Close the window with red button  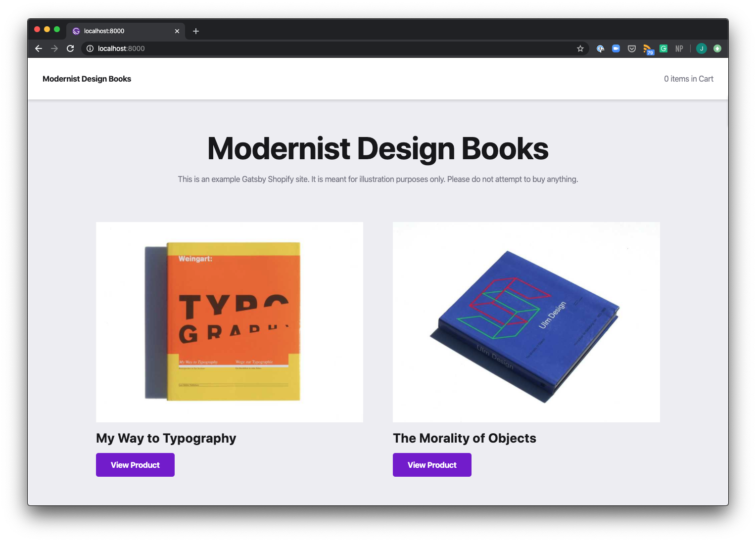(x=37, y=29)
